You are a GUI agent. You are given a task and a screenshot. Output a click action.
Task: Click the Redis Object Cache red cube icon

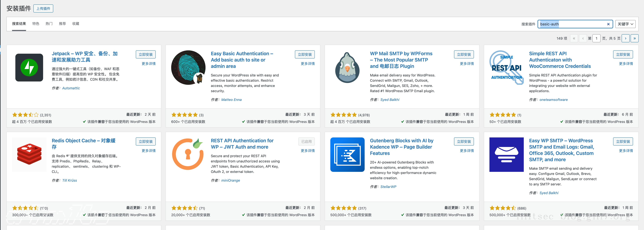(x=29, y=154)
